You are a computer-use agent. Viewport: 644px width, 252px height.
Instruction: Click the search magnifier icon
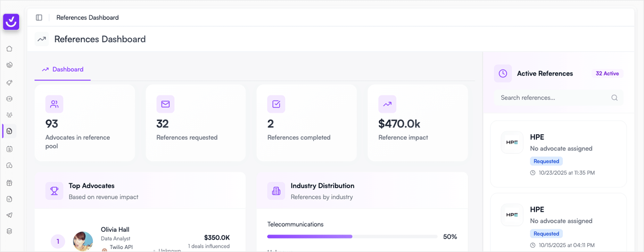click(614, 98)
